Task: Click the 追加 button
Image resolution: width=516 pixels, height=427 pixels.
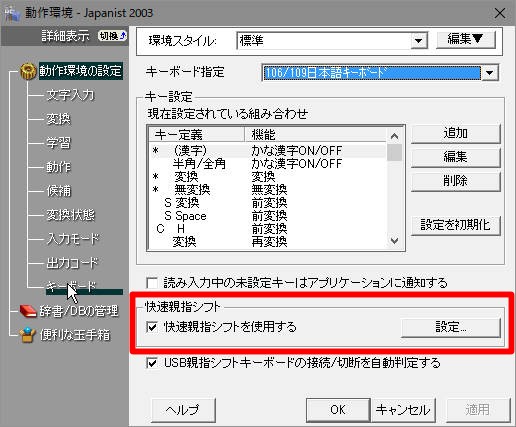Action: click(456, 134)
